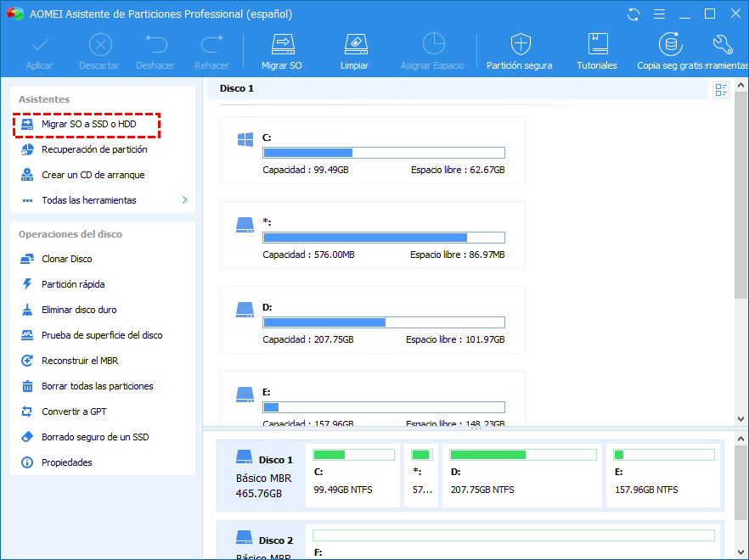
Task: Open the Limpiar disk wipe tool
Action: 354,52
